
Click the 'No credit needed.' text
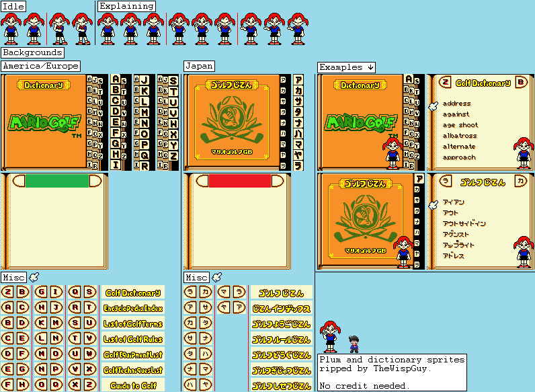(364, 386)
